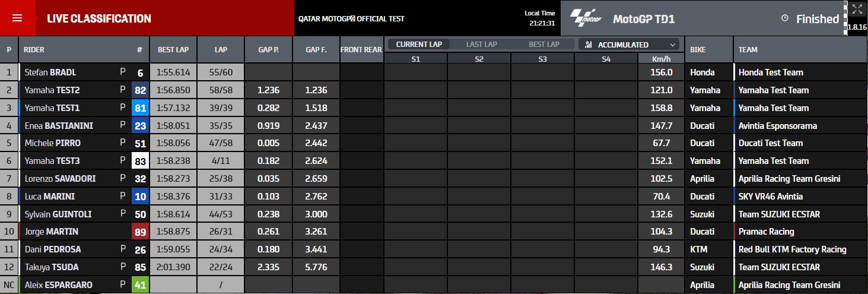868x294 pixels.
Task: Select rider Jorge MARTIN
Action: coord(51,232)
